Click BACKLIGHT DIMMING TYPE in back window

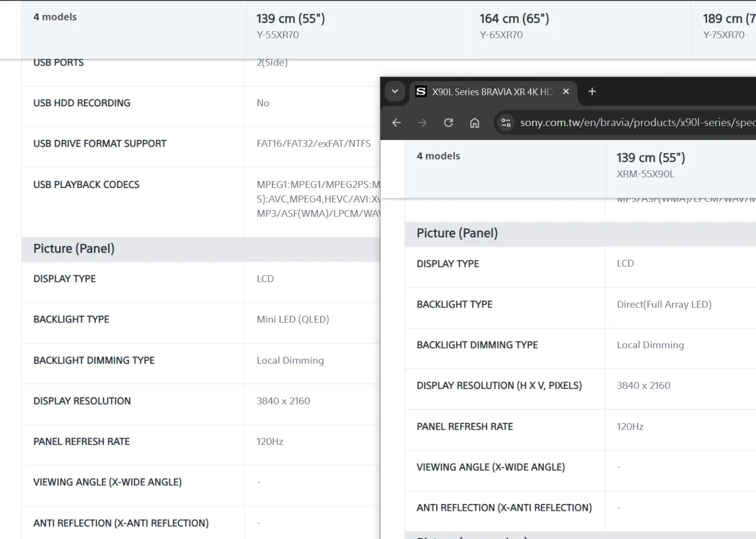click(x=94, y=360)
